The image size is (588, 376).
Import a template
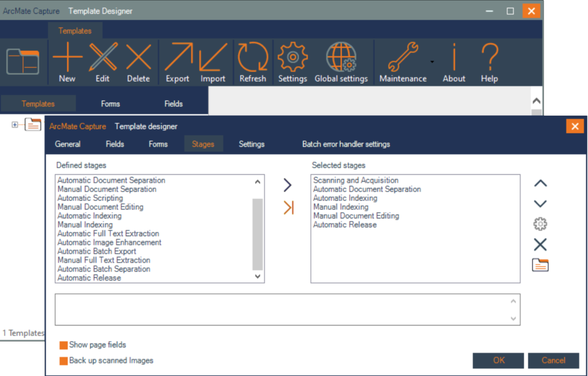pos(213,61)
